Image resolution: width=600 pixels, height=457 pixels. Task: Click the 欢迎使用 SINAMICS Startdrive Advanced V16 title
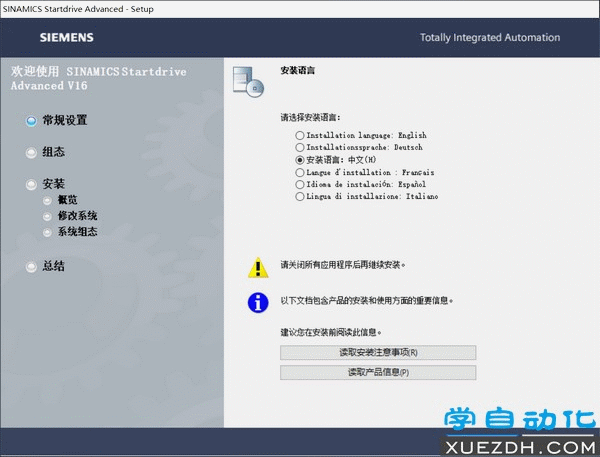coord(99,78)
